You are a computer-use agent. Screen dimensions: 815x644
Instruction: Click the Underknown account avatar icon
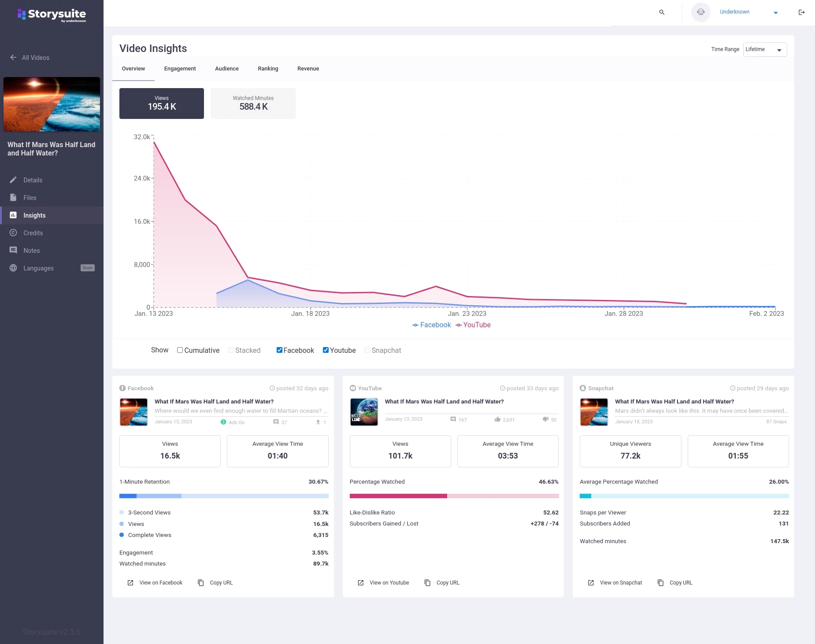click(700, 12)
